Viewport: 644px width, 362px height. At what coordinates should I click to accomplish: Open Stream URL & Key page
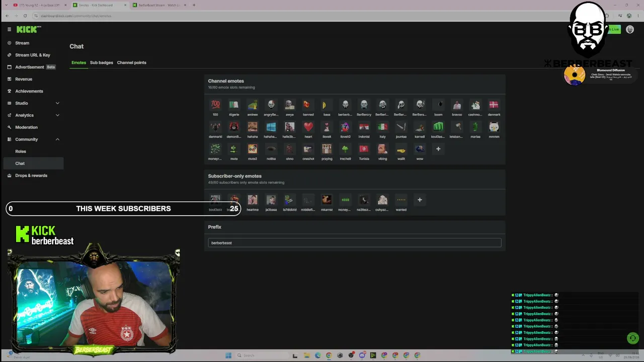(34, 55)
